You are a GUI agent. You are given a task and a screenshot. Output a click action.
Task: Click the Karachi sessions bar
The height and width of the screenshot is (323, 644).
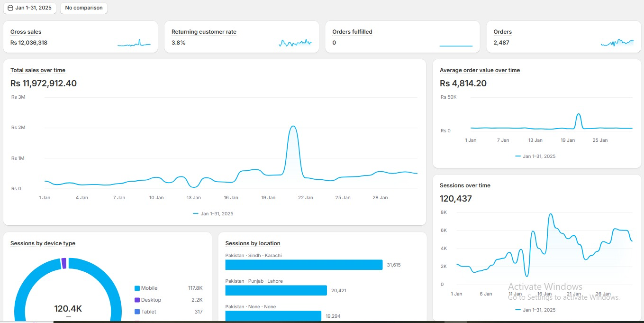tap(304, 265)
